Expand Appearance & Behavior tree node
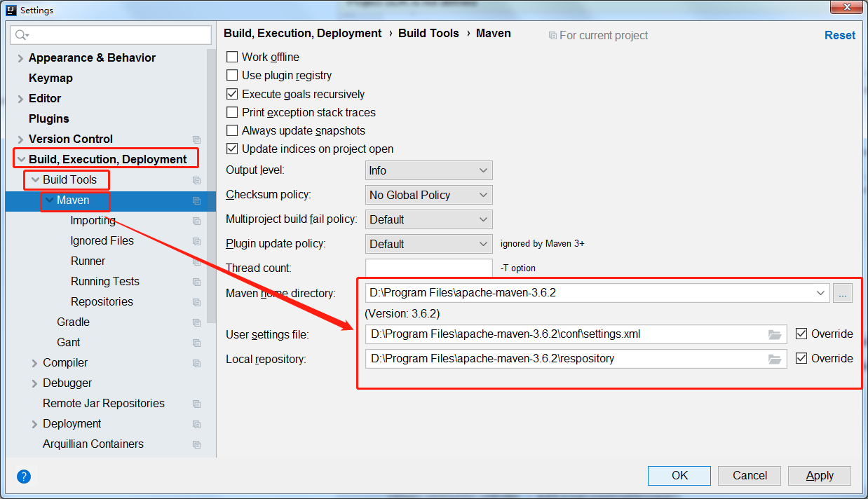This screenshot has height=499, width=868. pyautogui.click(x=20, y=58)
